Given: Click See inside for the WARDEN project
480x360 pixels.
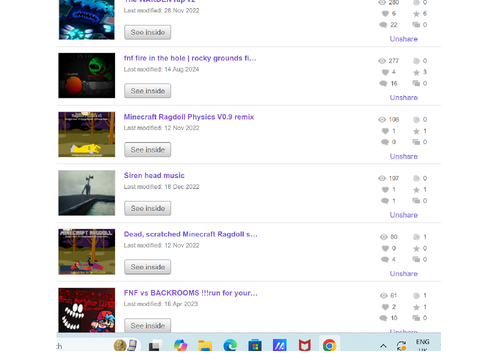Looking at the screenshot, I should (x=148, y=32).
